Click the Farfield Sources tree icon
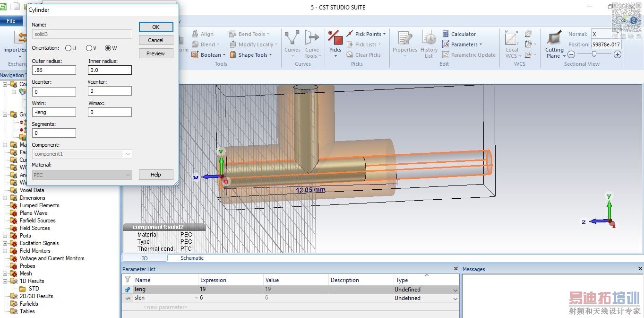 pos(13,221)
